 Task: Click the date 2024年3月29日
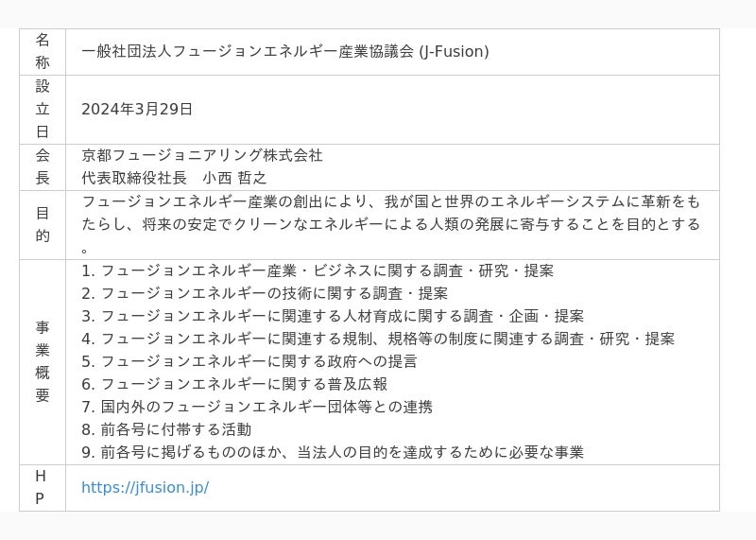coord(137,109)
